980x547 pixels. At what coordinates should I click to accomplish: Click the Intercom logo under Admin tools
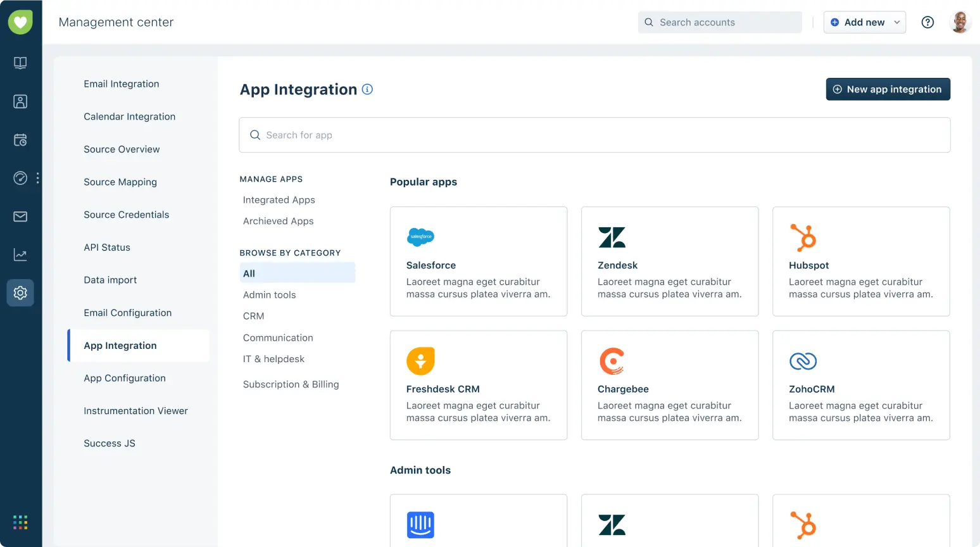click(x=420, y=525)
